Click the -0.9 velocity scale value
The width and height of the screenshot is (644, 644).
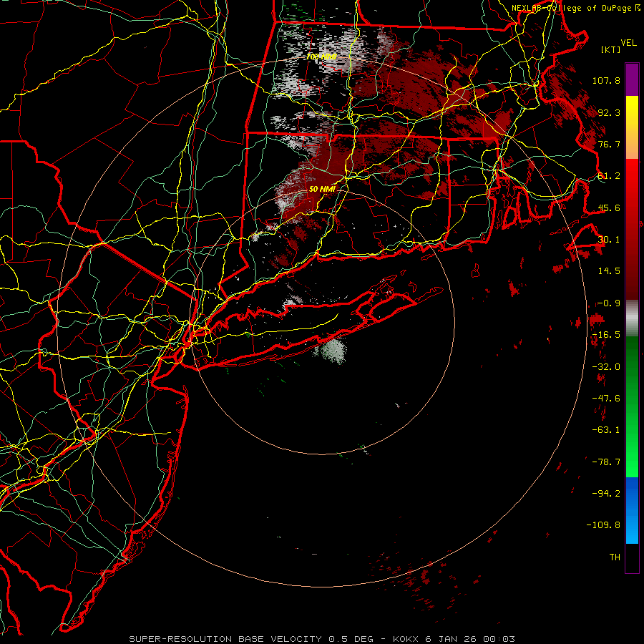coord(609,303)
